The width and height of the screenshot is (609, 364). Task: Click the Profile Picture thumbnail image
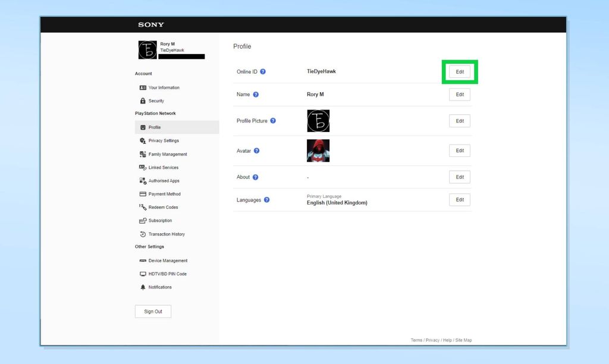318,121
